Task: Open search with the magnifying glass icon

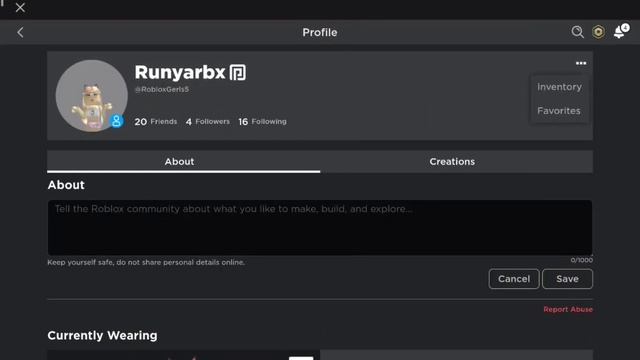Action: tap(577, 32)
